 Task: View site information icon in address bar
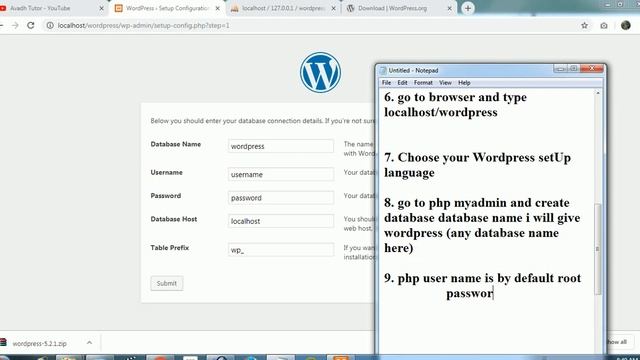[50, 25]
